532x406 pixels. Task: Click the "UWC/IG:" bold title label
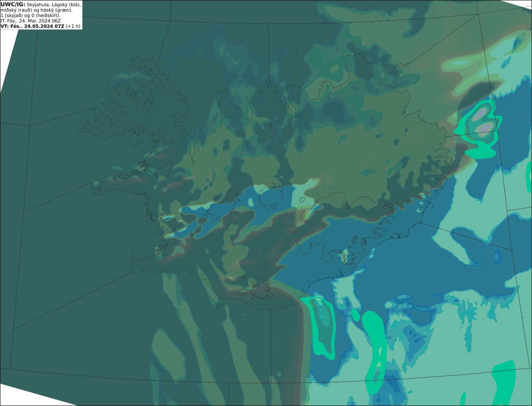[13, 5]
